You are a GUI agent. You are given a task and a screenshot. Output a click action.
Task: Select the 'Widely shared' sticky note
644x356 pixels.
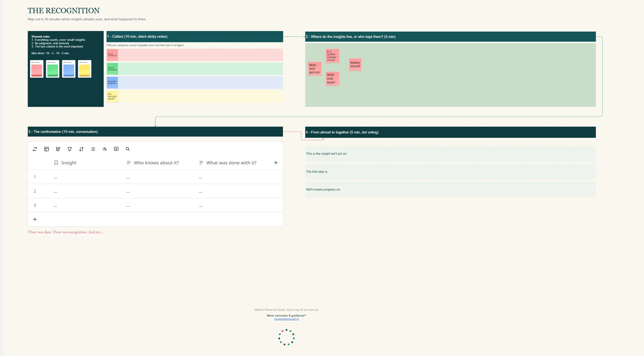click(355, 65)
